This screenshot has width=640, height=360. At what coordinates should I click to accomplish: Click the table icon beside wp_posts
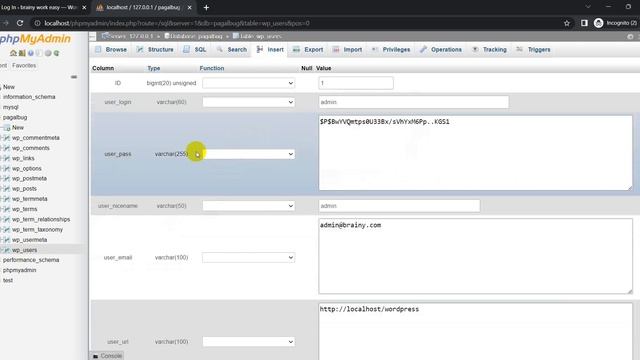click(x=7, y=189)
